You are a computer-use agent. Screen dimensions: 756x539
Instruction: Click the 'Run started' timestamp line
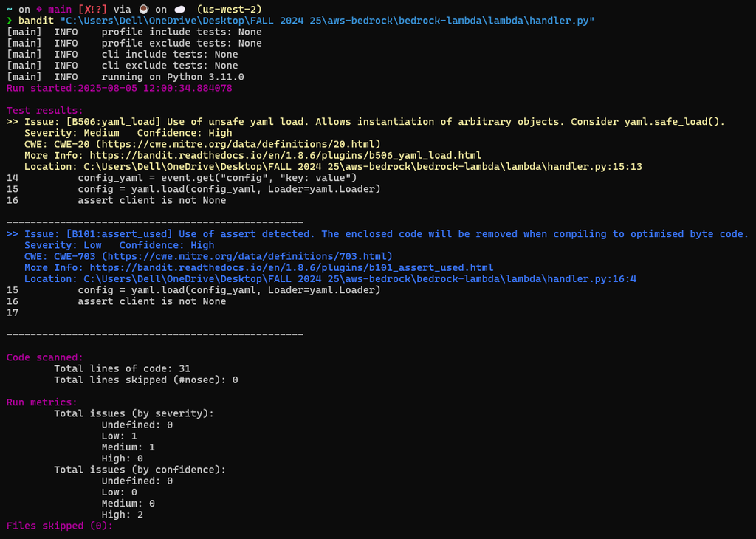[x=119, y=88]
